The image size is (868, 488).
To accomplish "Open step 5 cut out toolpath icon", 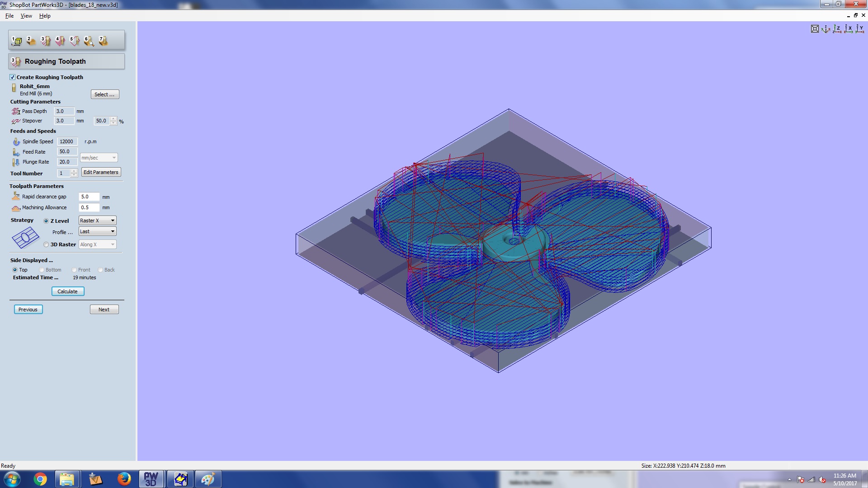I will pyautogui.click(x=74, y=41).
